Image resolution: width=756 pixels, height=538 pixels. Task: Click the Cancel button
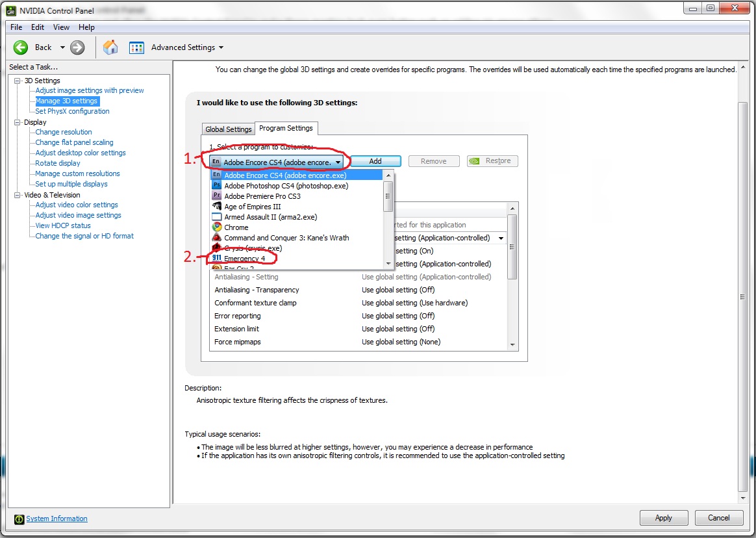point(719,518)
